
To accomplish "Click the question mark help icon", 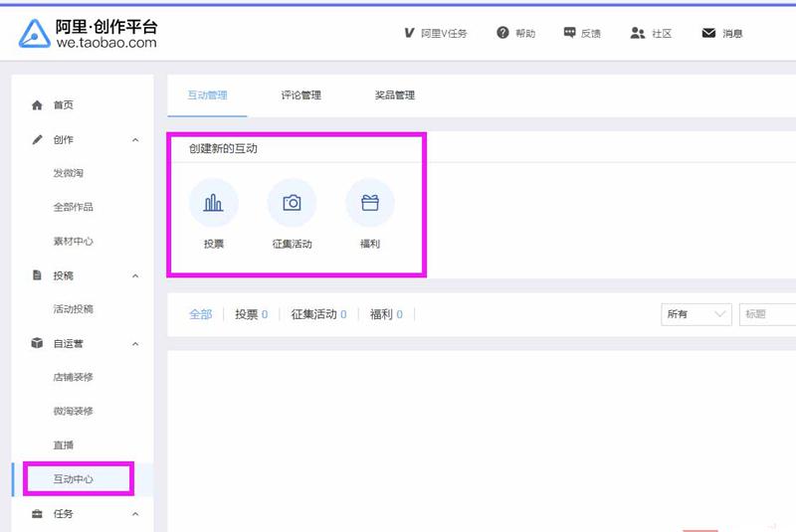I will point(502,33).
